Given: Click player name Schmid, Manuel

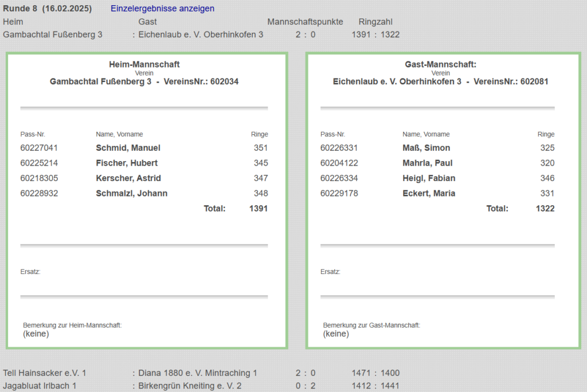Looking at the screenshot, I should coord(128,148).
